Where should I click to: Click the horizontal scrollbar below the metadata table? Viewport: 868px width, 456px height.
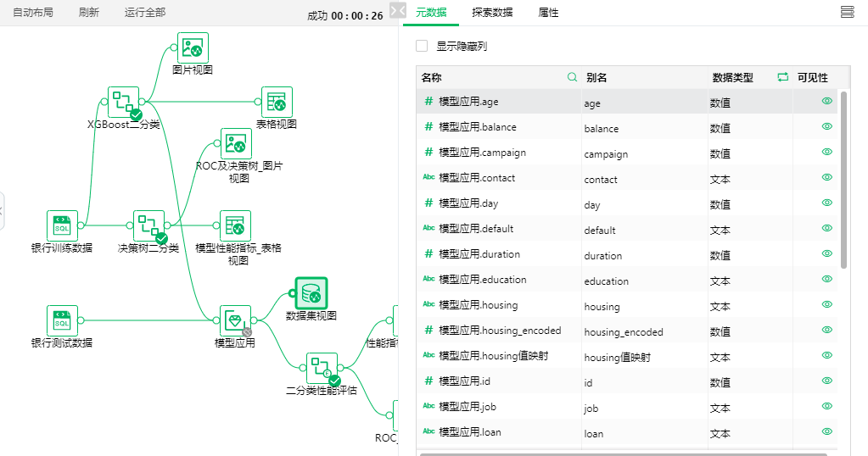click(x=624, y=454)
